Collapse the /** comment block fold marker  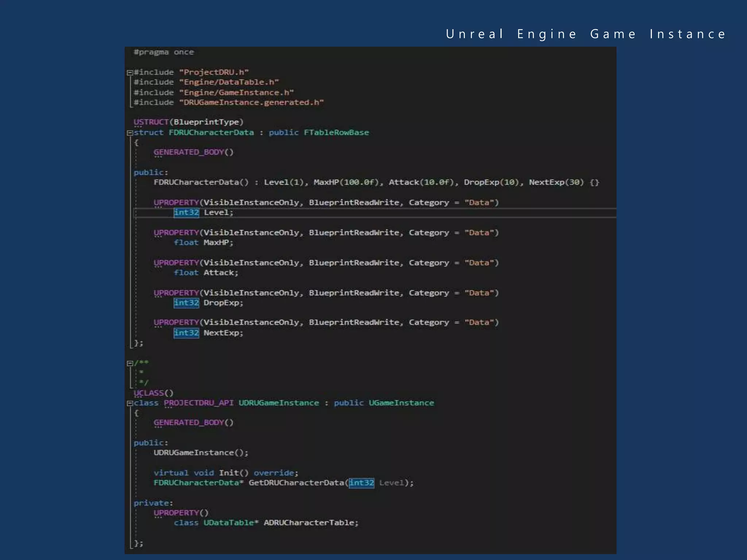[129, 363]
